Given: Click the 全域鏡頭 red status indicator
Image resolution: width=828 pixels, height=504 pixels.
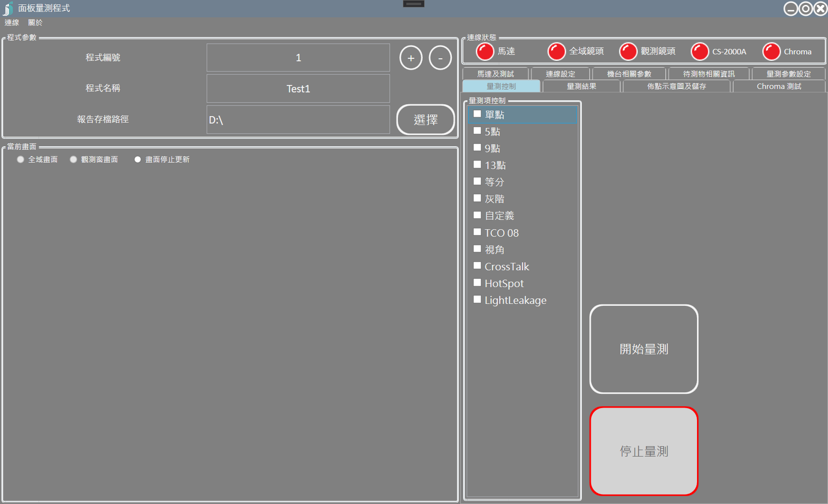Looking at the screenshot, I should [x=557, y=51].
